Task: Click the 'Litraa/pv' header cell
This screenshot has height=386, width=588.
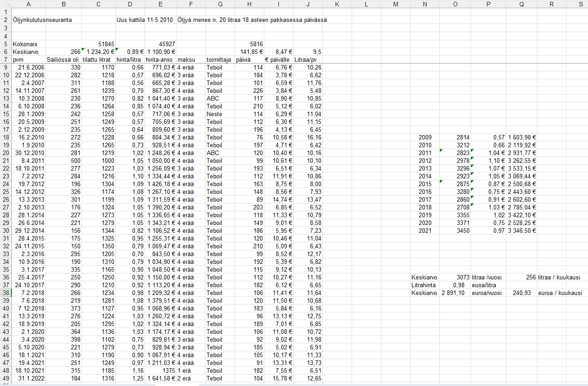Action: [308, 59]
